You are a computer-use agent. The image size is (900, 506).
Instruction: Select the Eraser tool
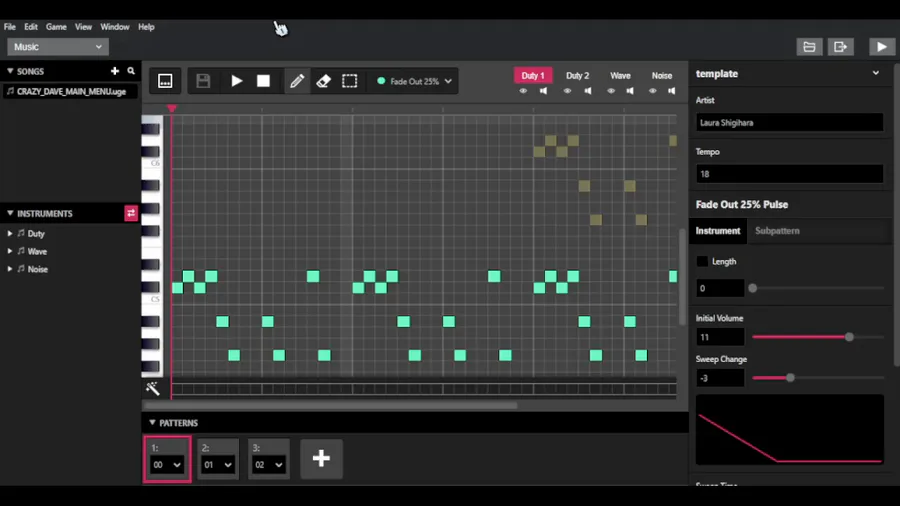(x=323, y=81)
